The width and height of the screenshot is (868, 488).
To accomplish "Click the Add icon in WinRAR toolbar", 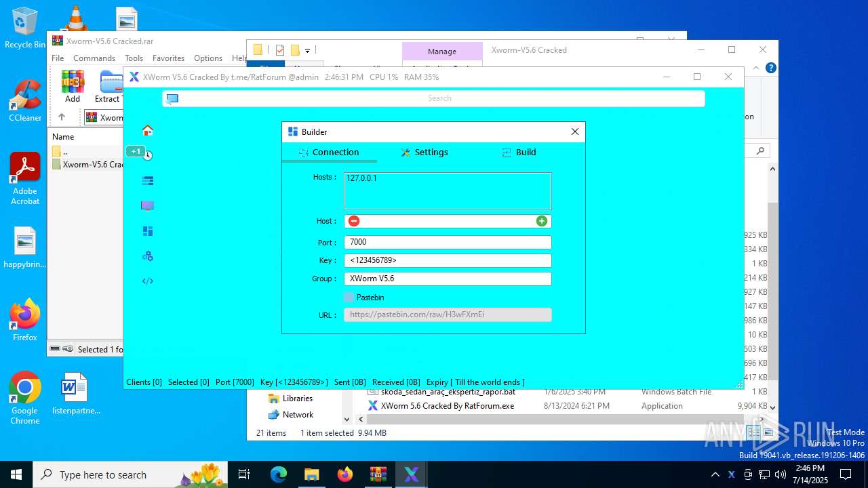I will click(x=73, y=86).
